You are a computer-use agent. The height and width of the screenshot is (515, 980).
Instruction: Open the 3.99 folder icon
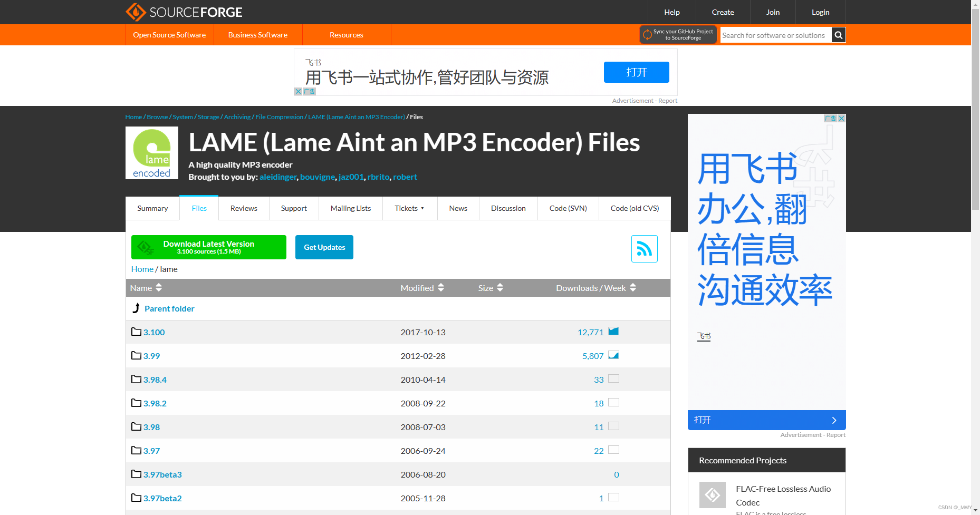(x=136, y=355)
